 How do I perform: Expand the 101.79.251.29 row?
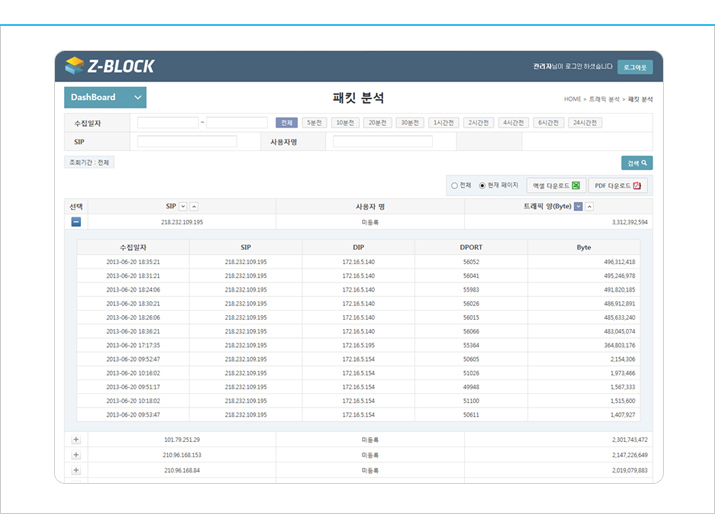click(x=76, y=440)
